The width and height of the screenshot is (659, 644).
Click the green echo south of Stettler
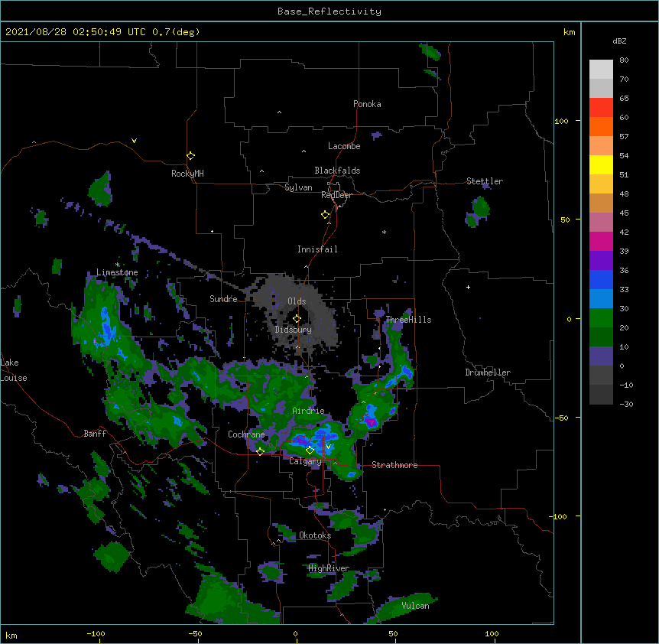tap(479, 212)
